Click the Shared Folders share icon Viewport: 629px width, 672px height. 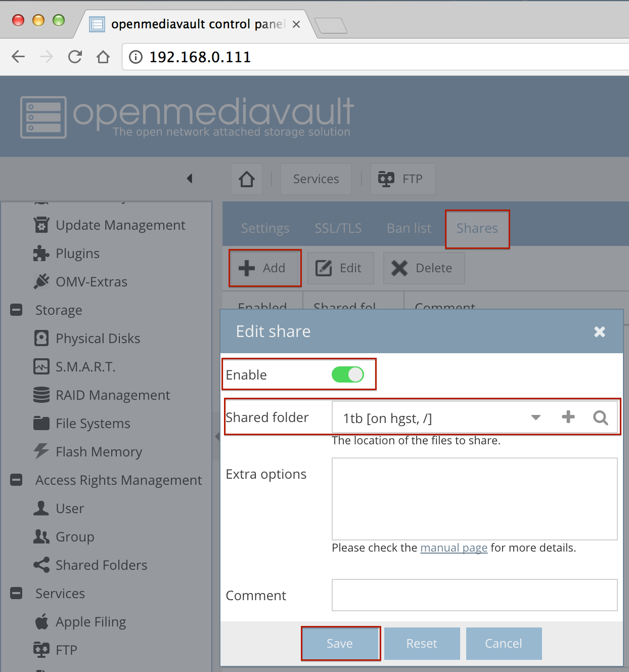click(x=41, y=565)
